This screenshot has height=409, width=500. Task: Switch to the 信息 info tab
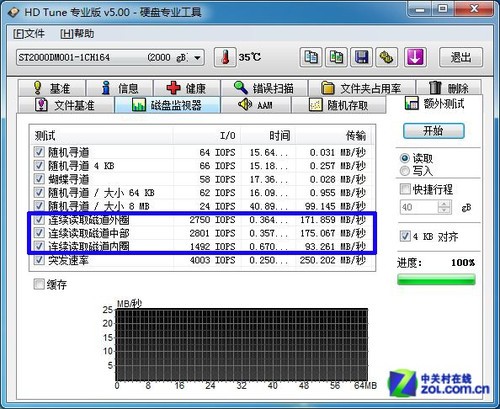click(x=120, y=88)
